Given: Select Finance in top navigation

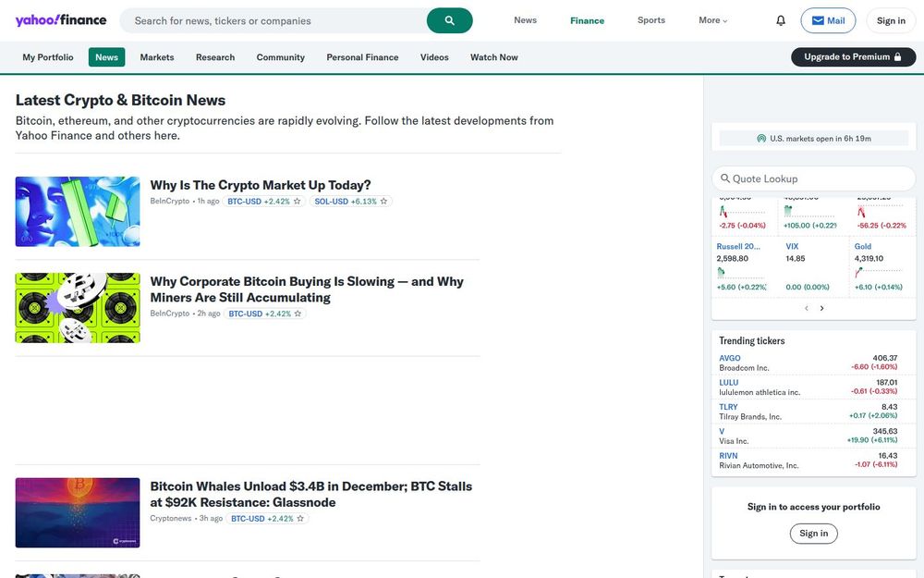Looking at the screenshot, I should click(x=587, y=20).
